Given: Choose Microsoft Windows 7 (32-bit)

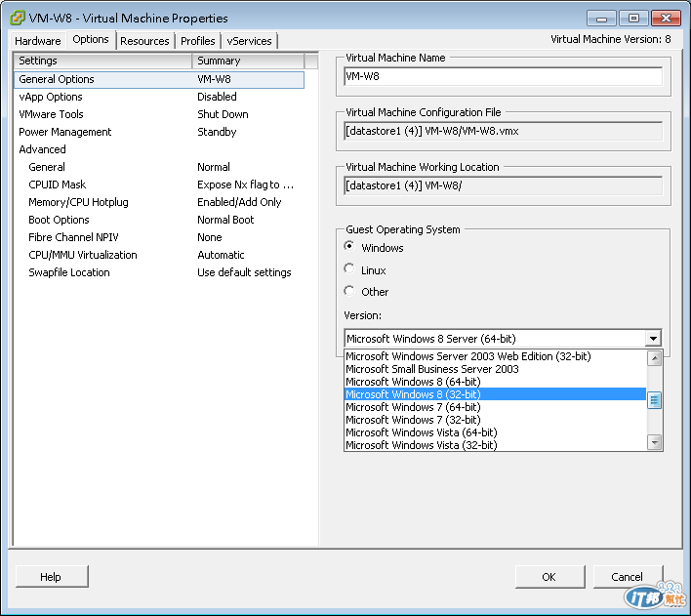Looking at the screenshot, I should pos(496,420).
